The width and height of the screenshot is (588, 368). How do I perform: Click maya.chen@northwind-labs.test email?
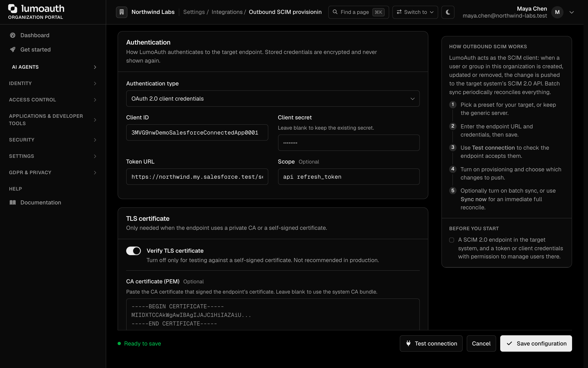[x=505, y=16]
